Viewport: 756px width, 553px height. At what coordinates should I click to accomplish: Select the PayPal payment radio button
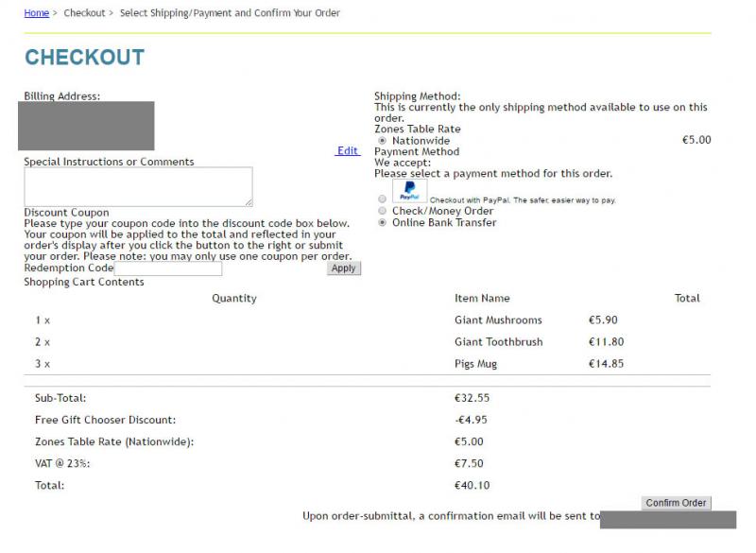click(x=383, y=199)
